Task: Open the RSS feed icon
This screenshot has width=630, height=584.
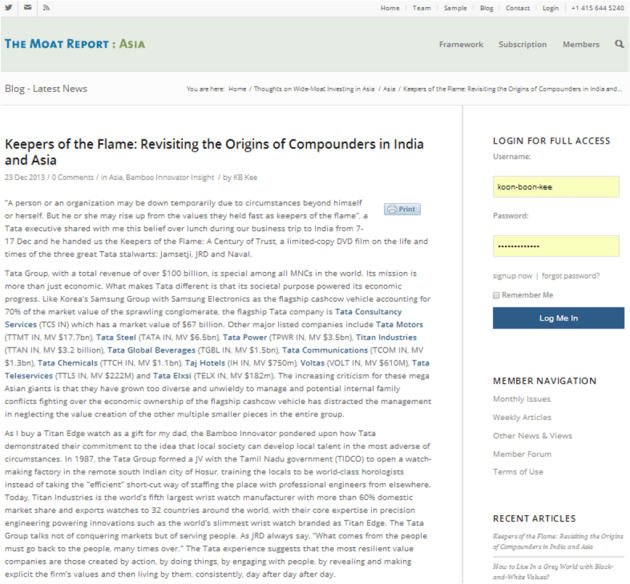Action: 46,8
